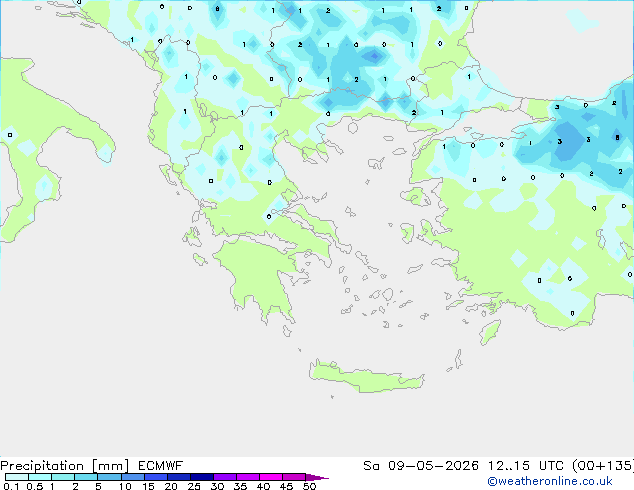
Task: Select the 30–35 mm purple legend swatch
Action: coord(224,477)
